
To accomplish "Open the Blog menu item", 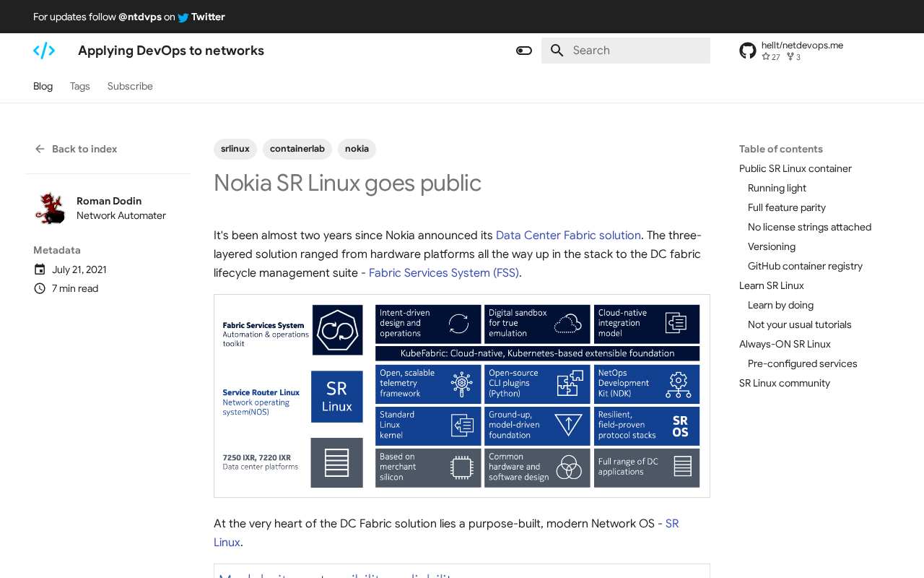I will (x=43, y=86).
